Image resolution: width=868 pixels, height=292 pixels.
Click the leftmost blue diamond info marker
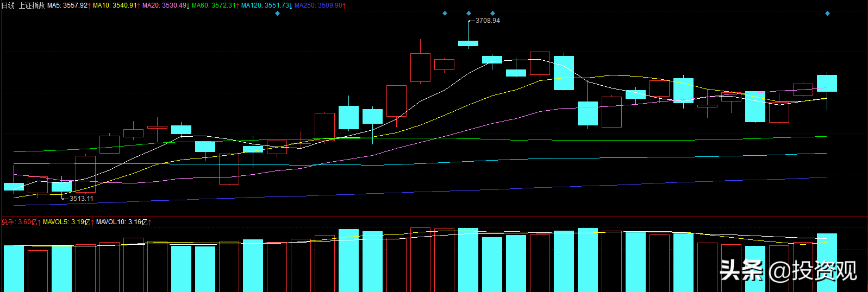pyautogui.click(x=277, y=14)
